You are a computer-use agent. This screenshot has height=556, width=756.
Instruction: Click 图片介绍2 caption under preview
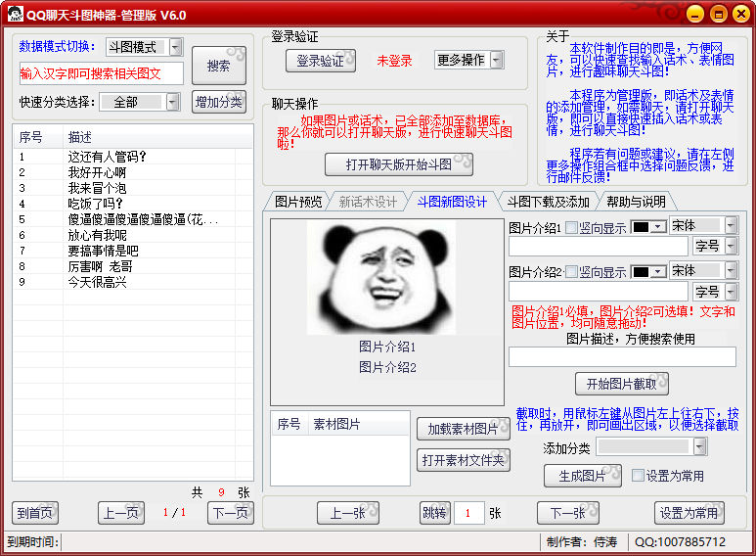point(387,367)
